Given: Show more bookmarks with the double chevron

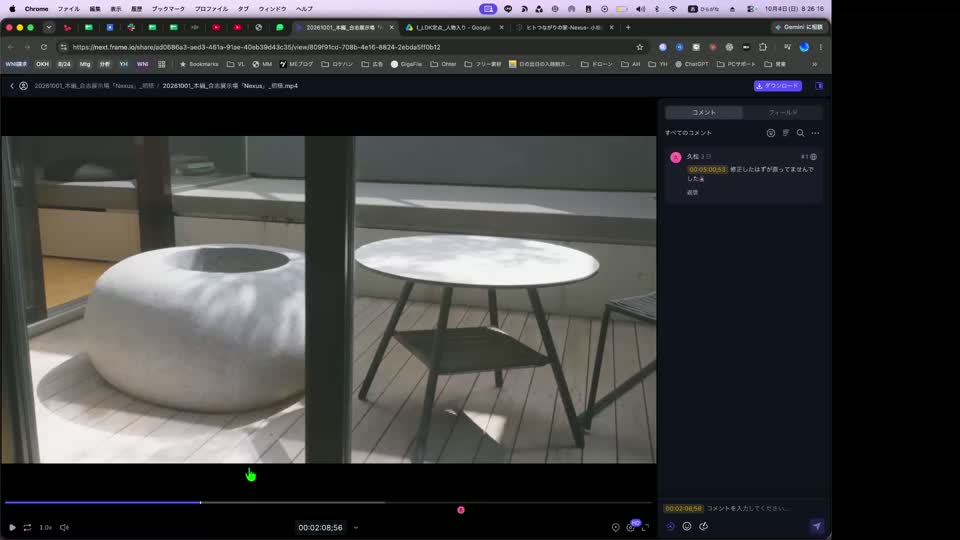Looking at the screenshot, I should click(x=815, y=64).
